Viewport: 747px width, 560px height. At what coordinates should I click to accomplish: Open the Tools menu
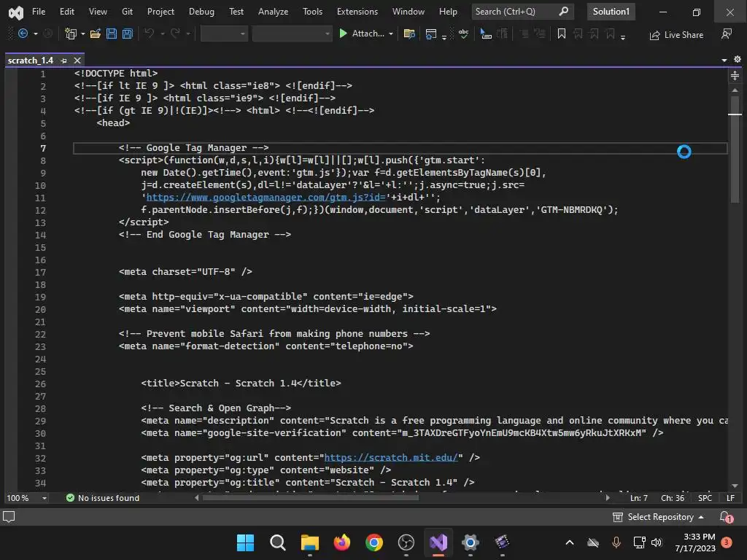pos(312,12)
